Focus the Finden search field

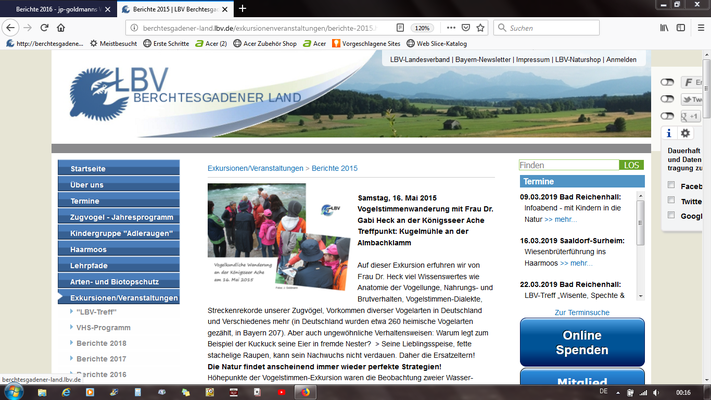[569, 165]
